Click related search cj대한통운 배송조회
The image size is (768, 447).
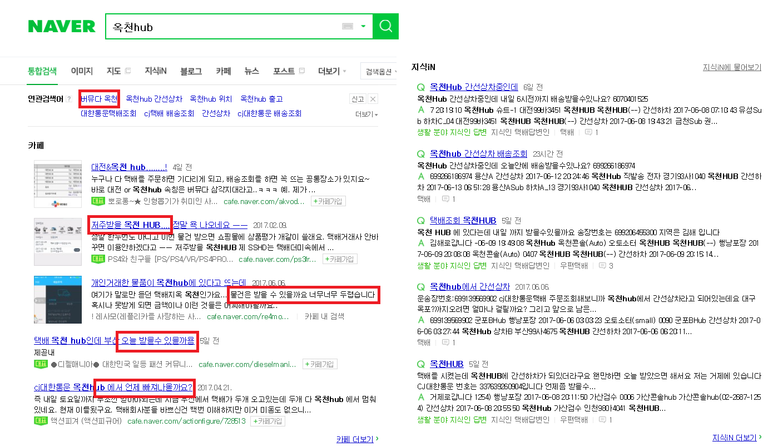pyautogui.click(x=269, y=113)
